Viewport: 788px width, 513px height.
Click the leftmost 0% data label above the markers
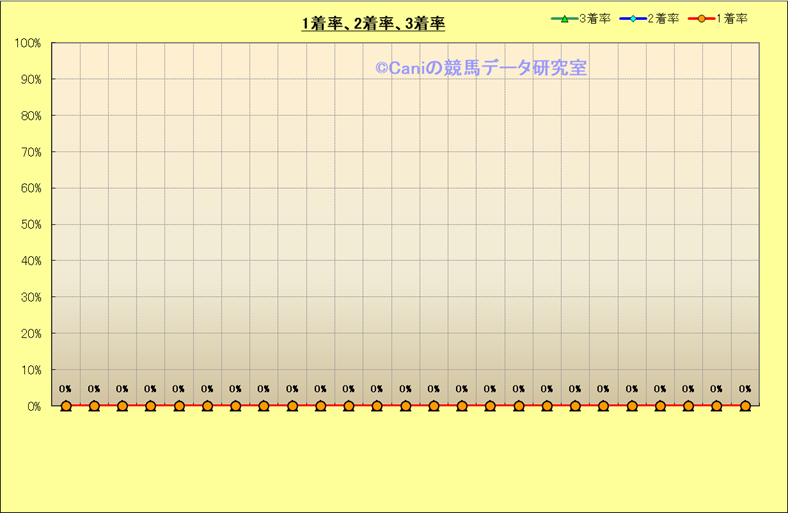pos(65,390)
